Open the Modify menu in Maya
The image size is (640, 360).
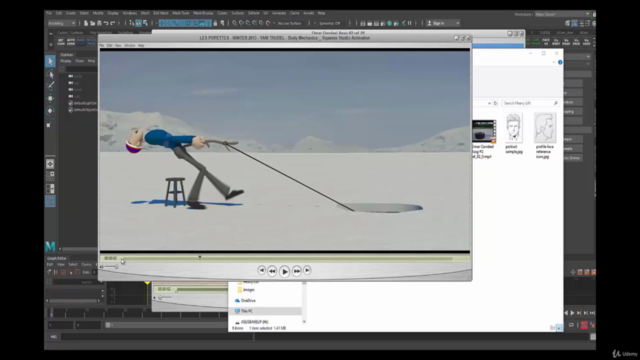pyautogui.click(x=98, y=13)
